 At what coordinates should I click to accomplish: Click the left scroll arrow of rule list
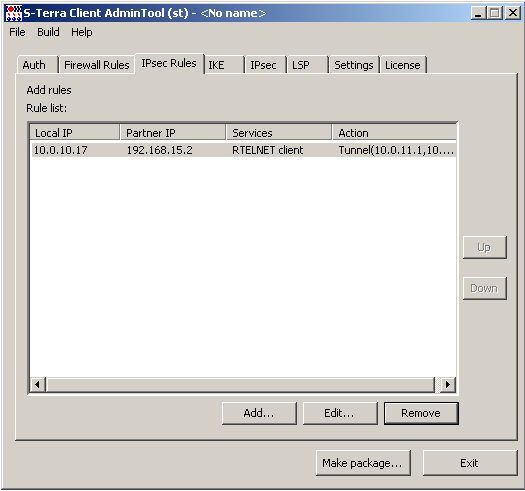point(38,384)
